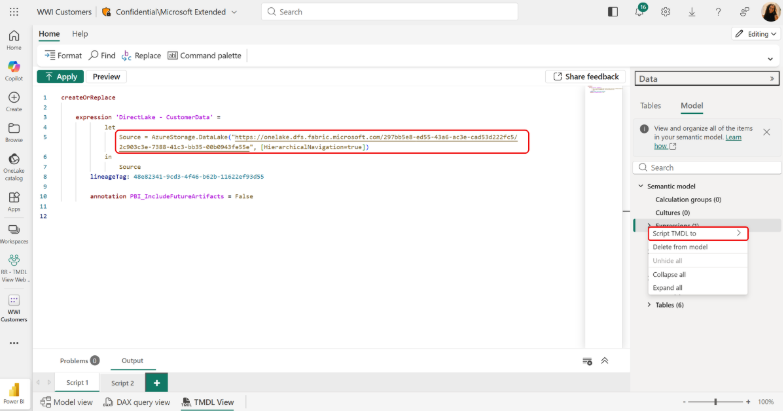Open the BR - TMDL View Web workspace

tap(14, 268)
